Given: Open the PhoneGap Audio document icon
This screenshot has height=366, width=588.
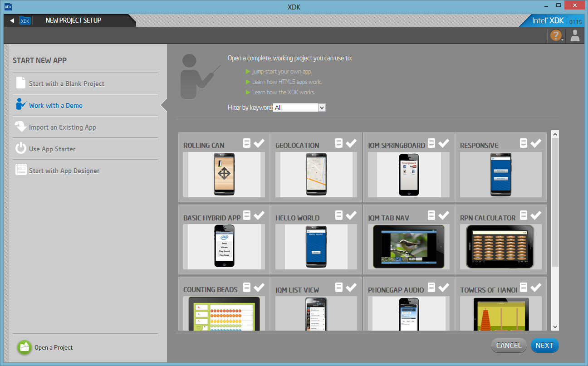Looking at the screenshot, I should coord(431,287).
